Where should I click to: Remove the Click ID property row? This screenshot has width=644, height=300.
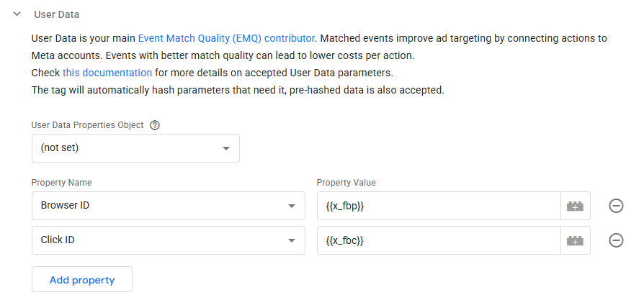point(616,240)
